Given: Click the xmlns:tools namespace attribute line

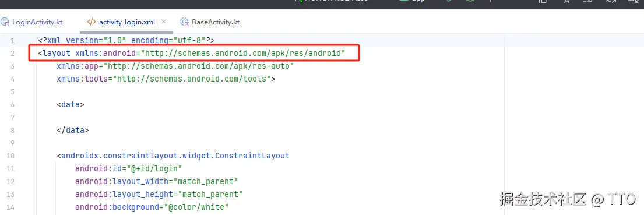Looking at the screenshot, I should click(166, 79).
